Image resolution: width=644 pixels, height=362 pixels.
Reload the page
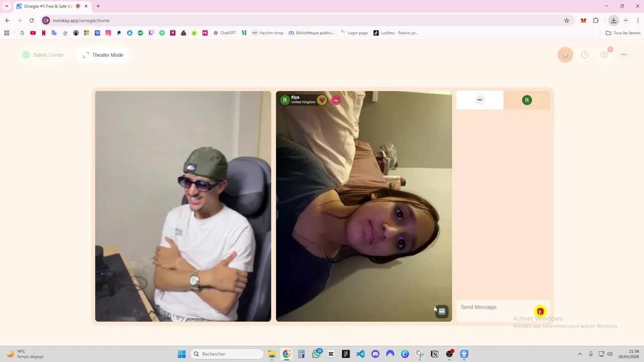[31, 21]
